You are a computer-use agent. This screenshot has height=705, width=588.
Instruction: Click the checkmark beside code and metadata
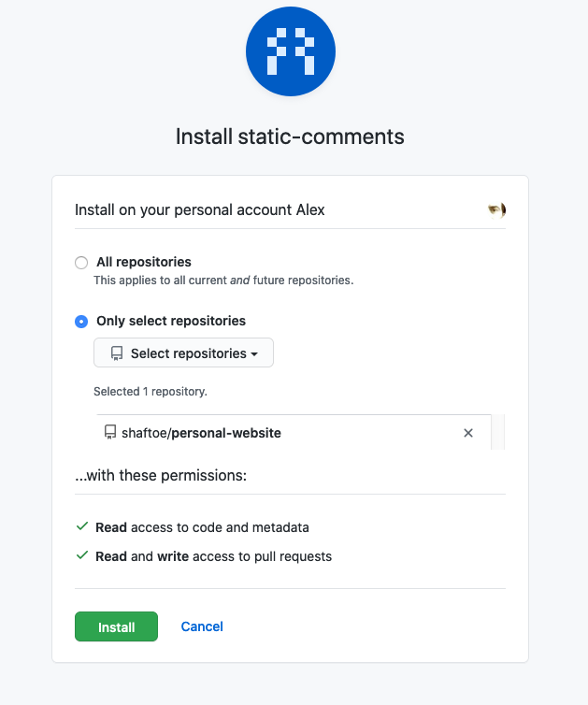coord(82,526)
